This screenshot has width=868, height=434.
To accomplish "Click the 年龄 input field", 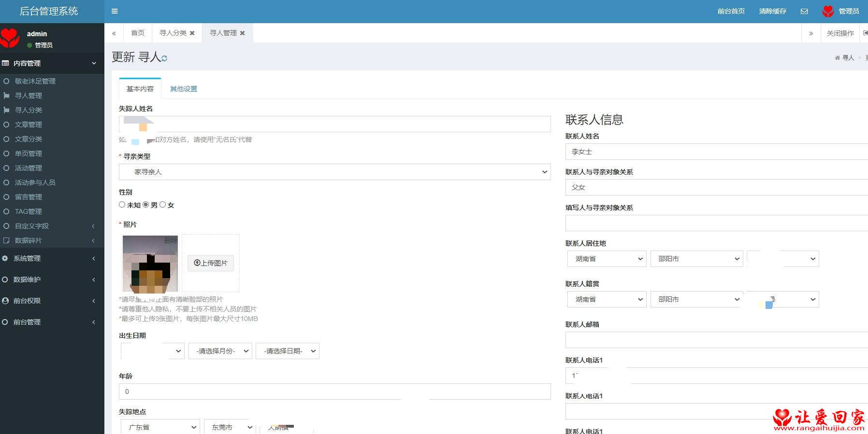I will [x=335, y=392].
